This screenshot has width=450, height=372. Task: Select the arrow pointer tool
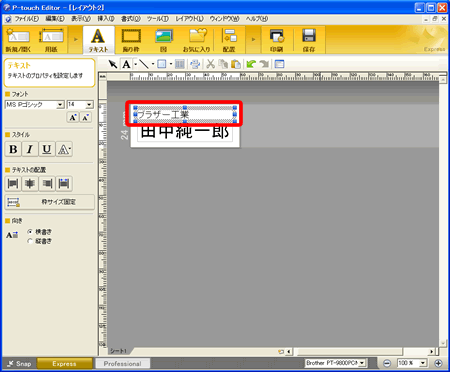113,64
